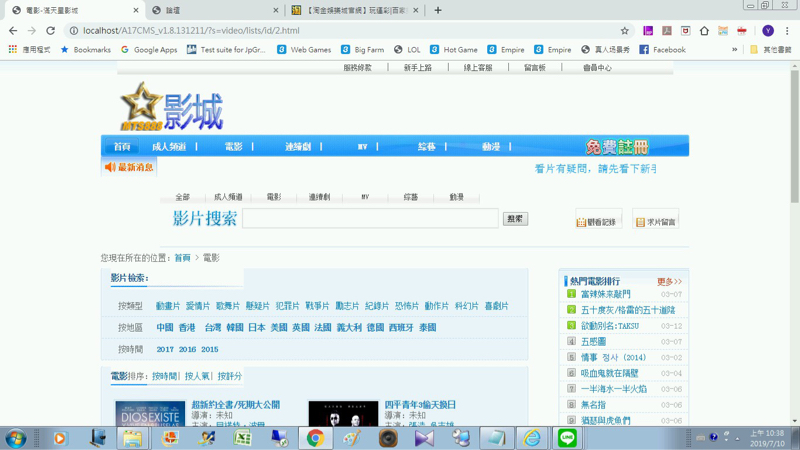Open a new tab with plus button
This screenshot has height=450, width=800.
pos(438,10)
